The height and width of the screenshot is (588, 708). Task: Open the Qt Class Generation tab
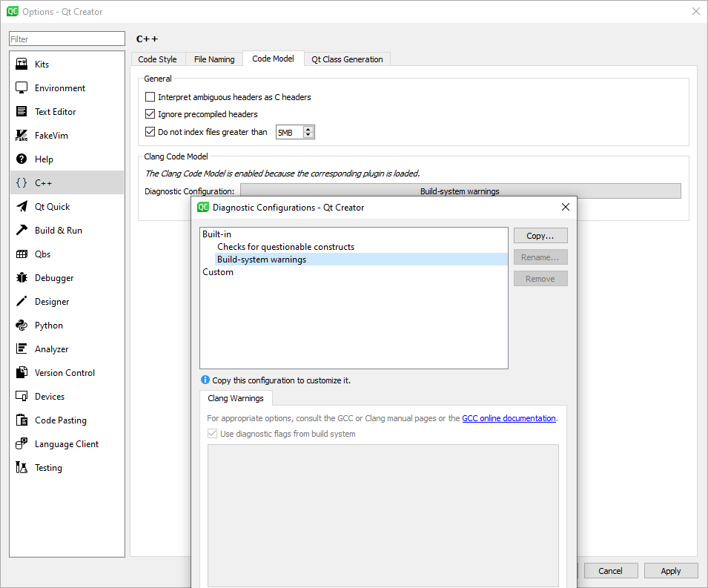coord(347,59)
